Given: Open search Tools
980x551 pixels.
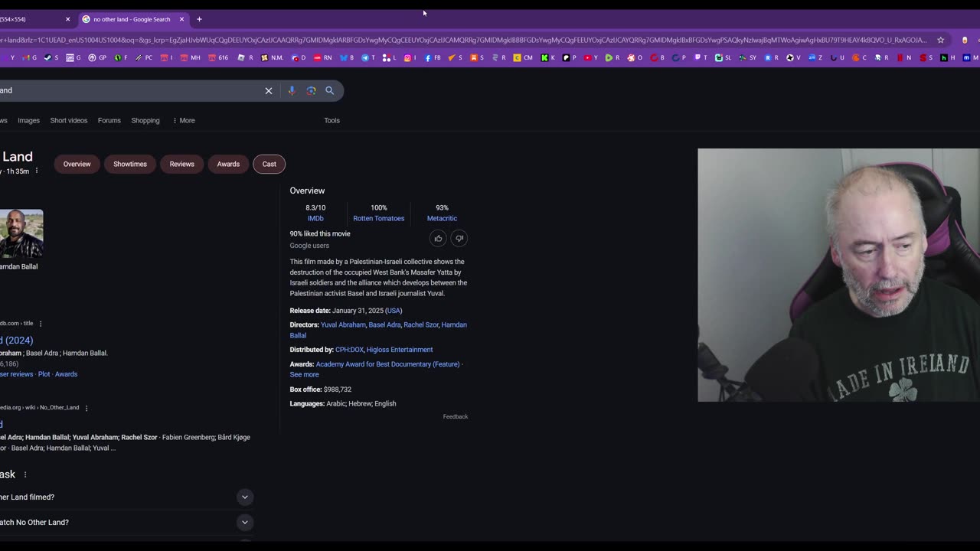Looking at the screenshot, I should [x=332, y=120].
